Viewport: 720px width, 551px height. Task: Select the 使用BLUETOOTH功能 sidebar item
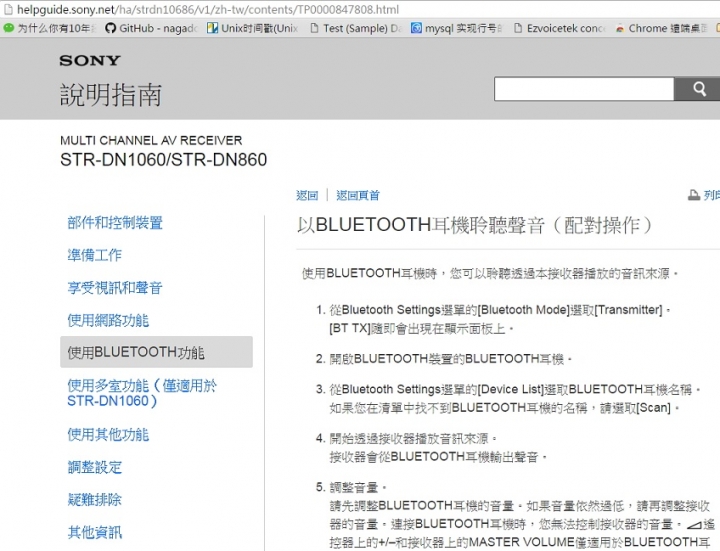click(156, 352)
